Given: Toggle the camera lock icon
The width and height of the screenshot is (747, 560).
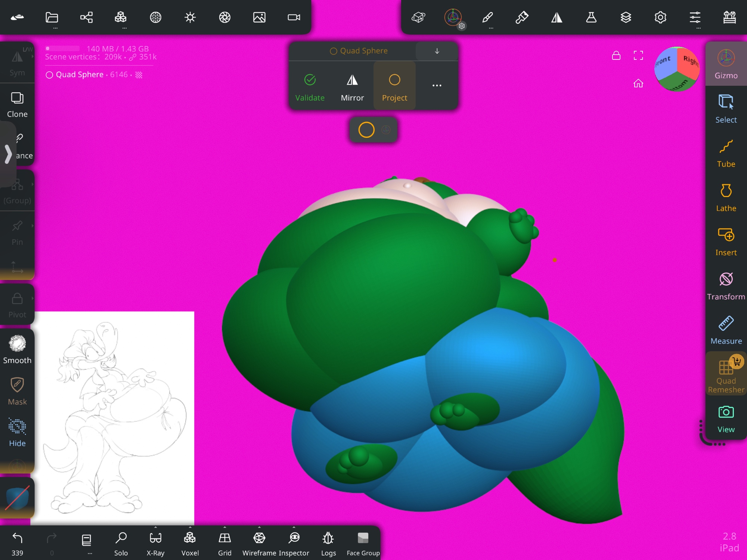Looking at the screenshot, I should pyautogui.click(x=616, y=56).
